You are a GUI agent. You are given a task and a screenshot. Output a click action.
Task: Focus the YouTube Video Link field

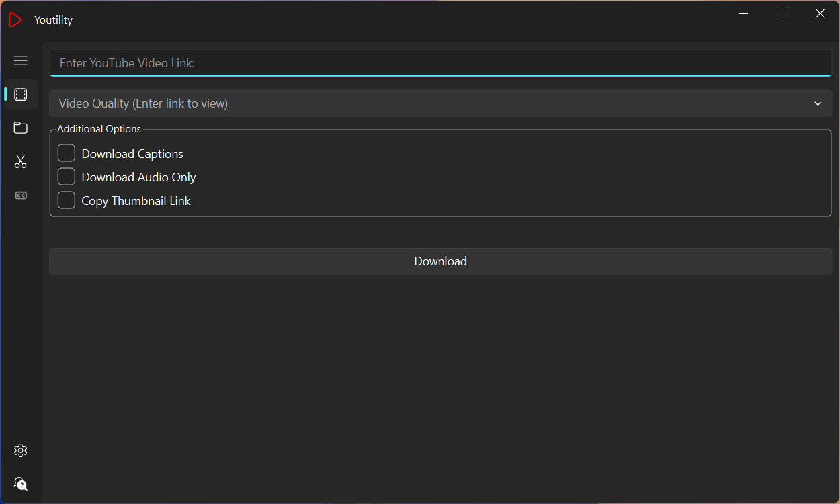(x=441, y=62)
